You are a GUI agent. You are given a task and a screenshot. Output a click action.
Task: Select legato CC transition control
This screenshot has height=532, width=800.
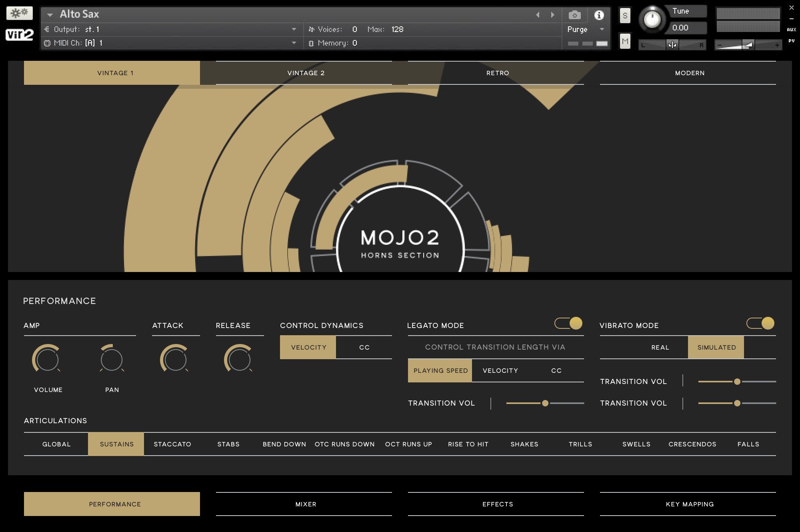coord(556,370)
